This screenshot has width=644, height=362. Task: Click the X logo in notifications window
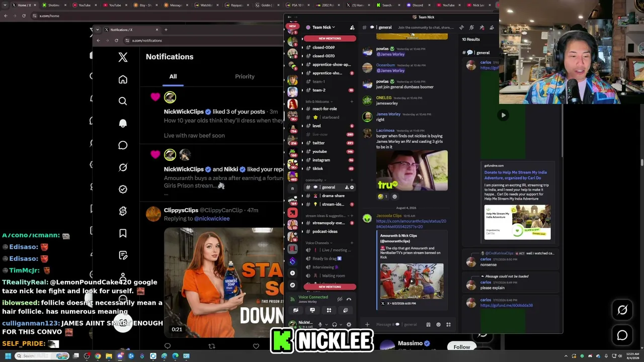pos(123,57)
